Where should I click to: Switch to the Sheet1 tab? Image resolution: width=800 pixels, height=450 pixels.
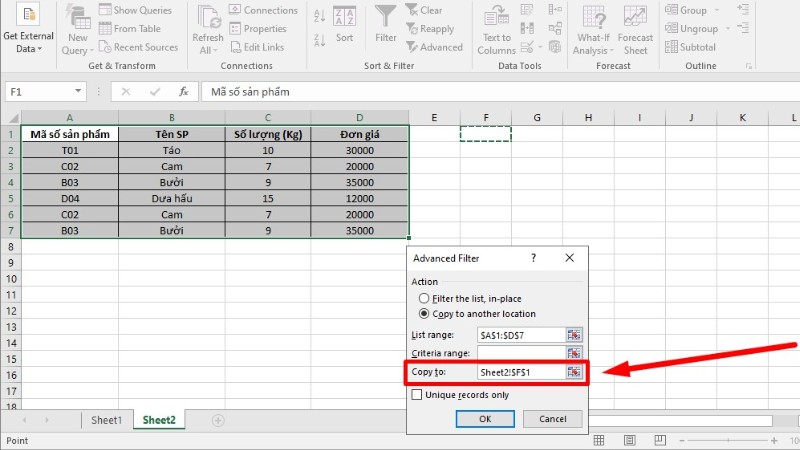[x=106, y=421]
